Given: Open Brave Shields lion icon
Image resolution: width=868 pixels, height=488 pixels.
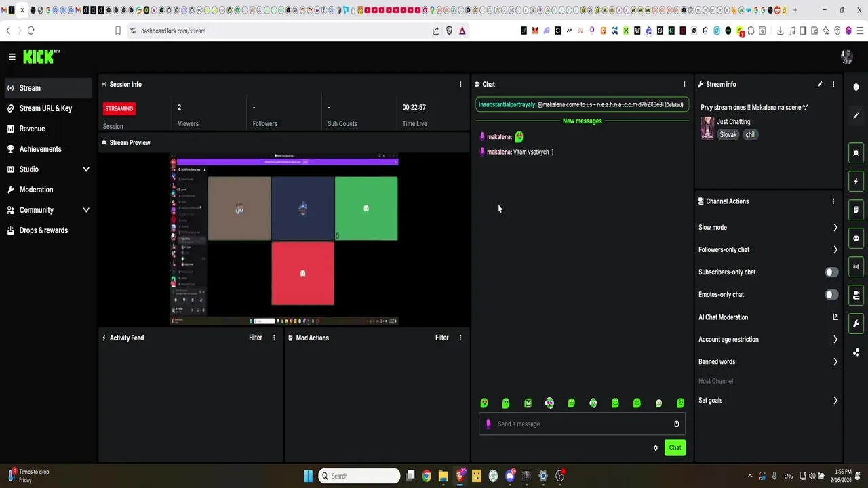Looking at the screenshot, I should click(x=449, y=30).
